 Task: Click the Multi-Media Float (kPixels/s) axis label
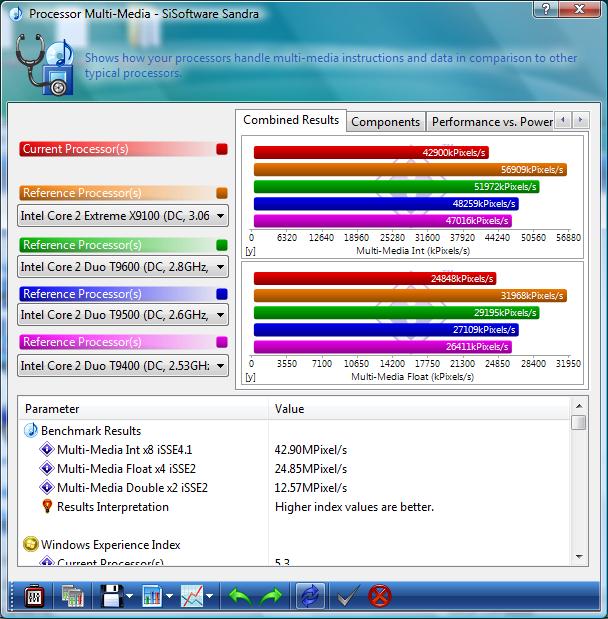[412, 377]
